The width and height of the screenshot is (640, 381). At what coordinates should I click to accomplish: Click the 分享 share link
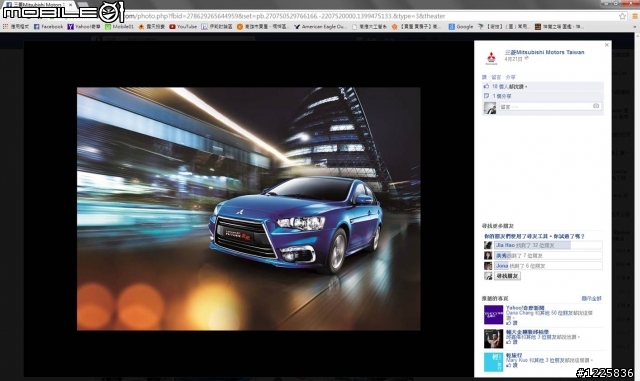coord(510,77)
